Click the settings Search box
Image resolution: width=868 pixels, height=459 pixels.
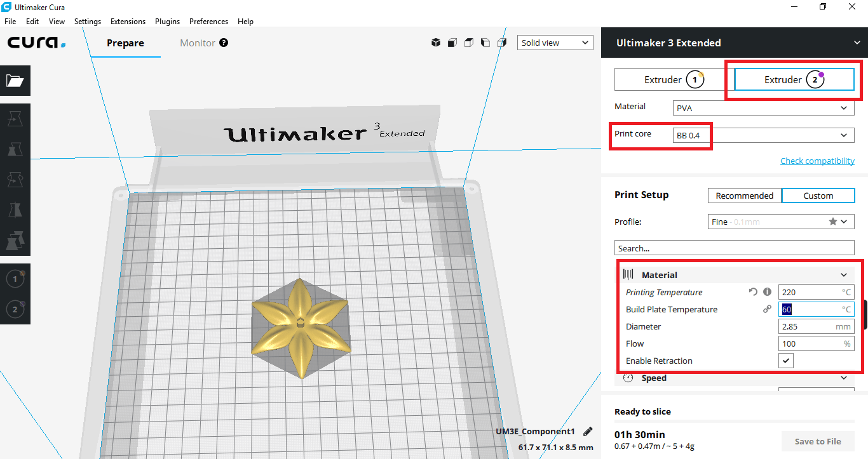[735, 248]
